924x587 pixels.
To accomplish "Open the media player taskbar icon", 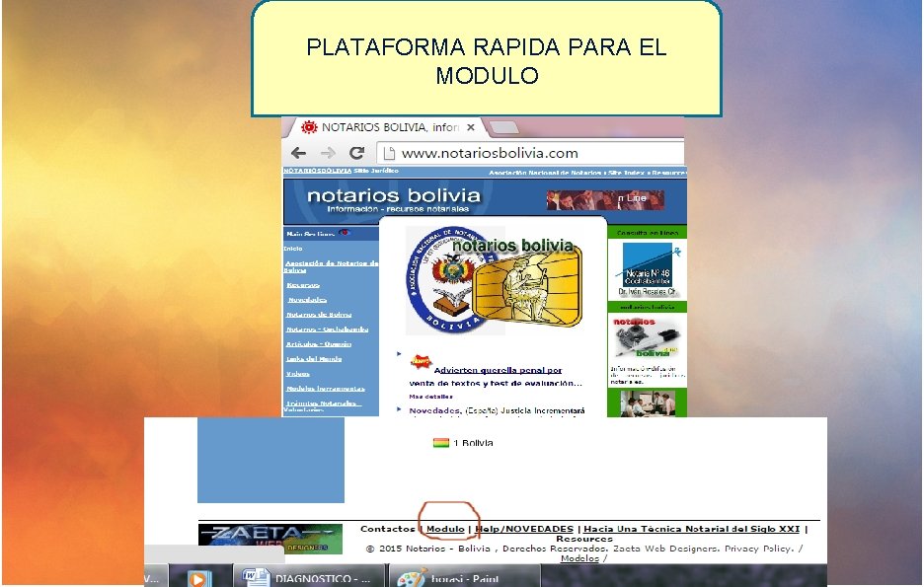I will tap(198, 577).
